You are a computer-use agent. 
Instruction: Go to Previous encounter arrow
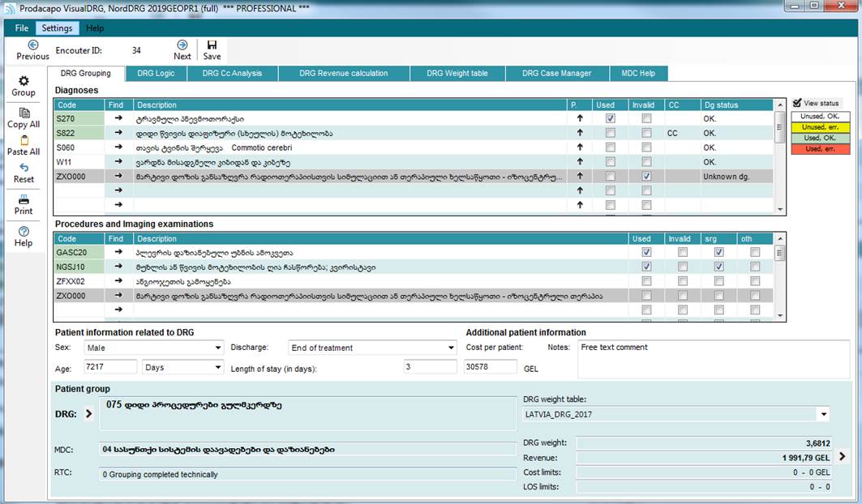coord(33,45)
